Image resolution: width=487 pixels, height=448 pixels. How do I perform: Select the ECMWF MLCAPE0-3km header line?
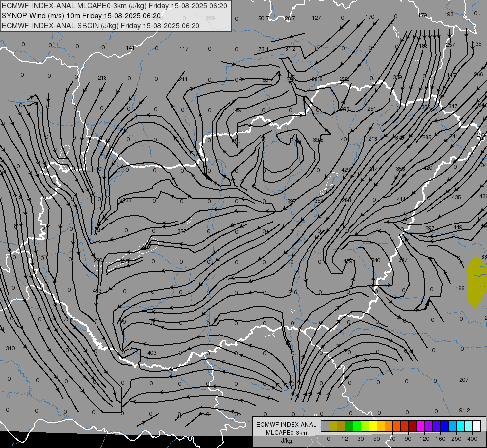[114, 6]
